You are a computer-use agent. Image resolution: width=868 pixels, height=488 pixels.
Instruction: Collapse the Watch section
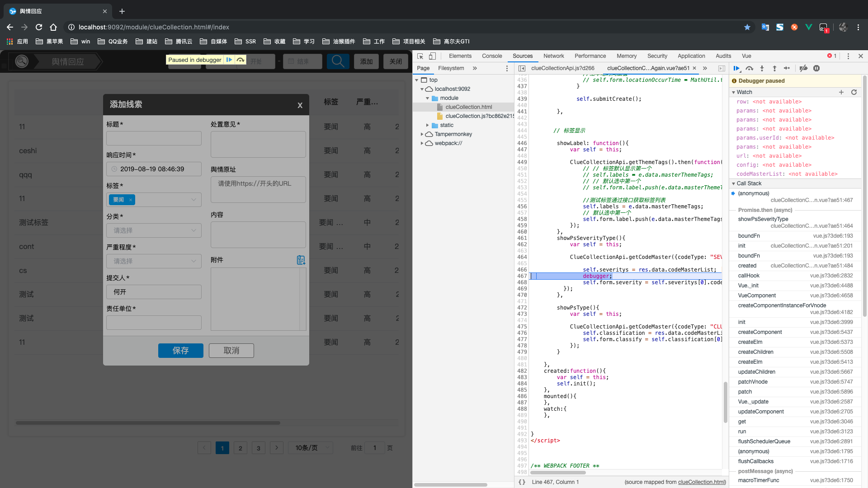click(734, 92)
